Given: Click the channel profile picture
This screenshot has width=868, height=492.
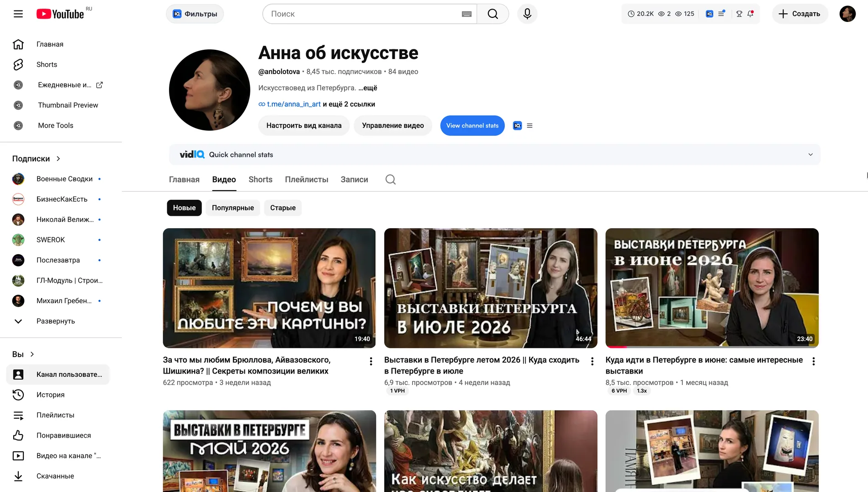Looking at the screenshot, I should pos(210,90).
